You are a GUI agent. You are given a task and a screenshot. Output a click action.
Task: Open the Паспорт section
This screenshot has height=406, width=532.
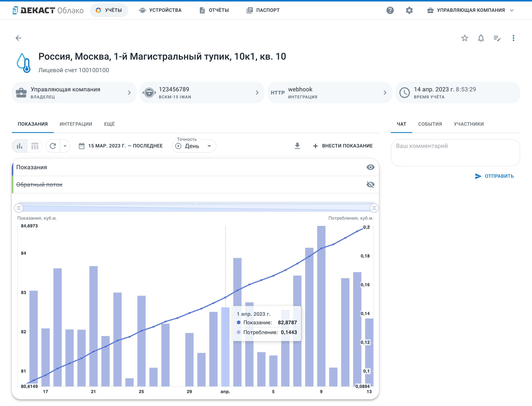(x=263, y=10)
